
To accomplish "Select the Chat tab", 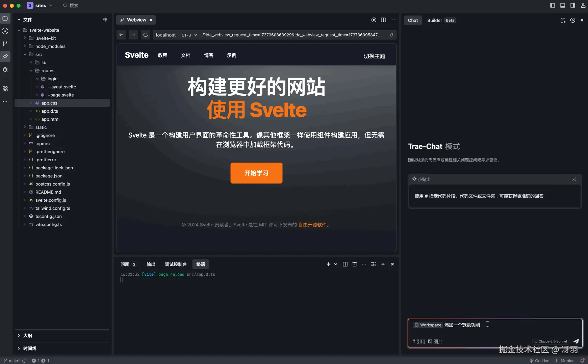I will (413, 20).
